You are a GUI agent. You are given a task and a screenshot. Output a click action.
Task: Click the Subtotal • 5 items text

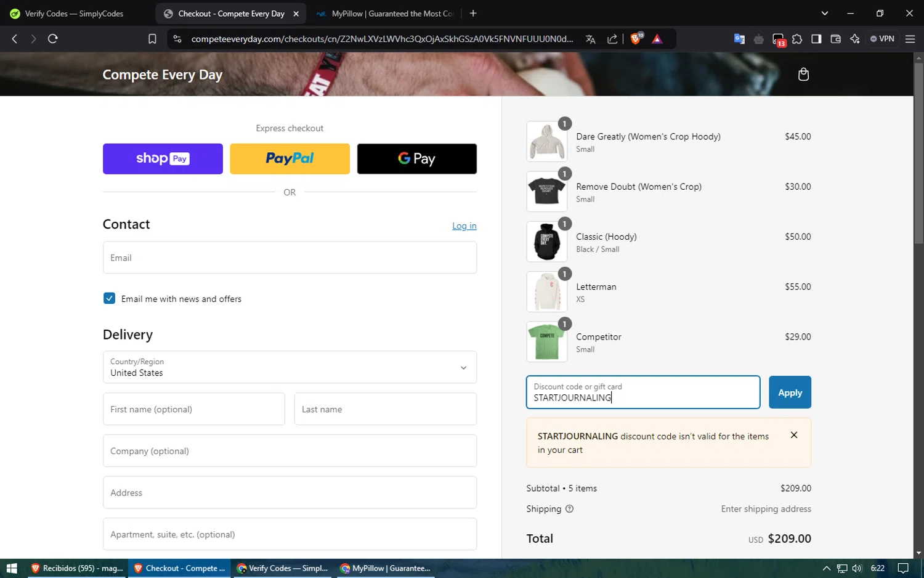[x=562, y=488]
